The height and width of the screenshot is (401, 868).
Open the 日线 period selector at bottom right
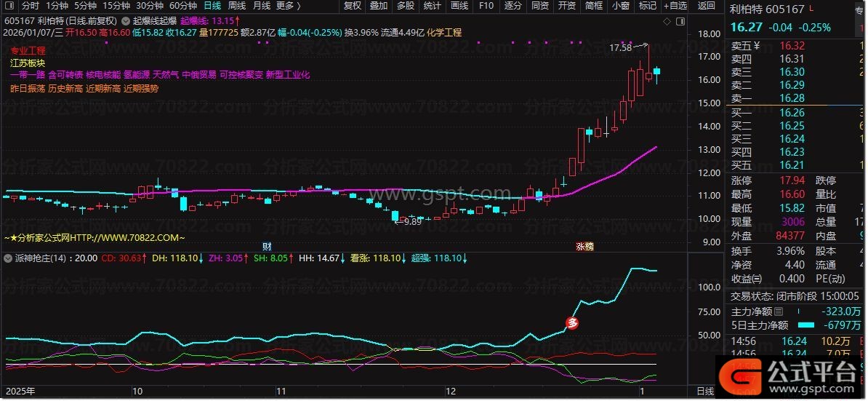tap(705, 392)
